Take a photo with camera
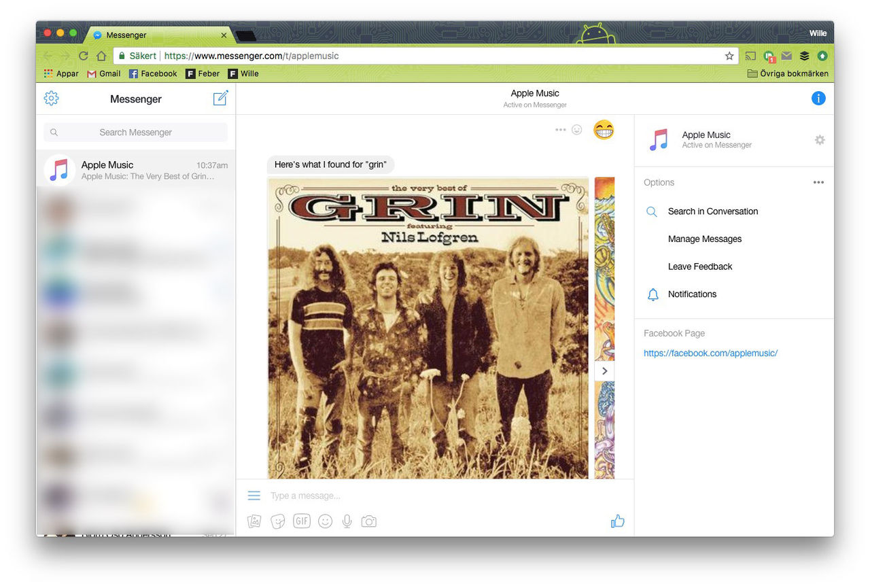This screenshot has width=870, height=588. (x=368, y=521)
